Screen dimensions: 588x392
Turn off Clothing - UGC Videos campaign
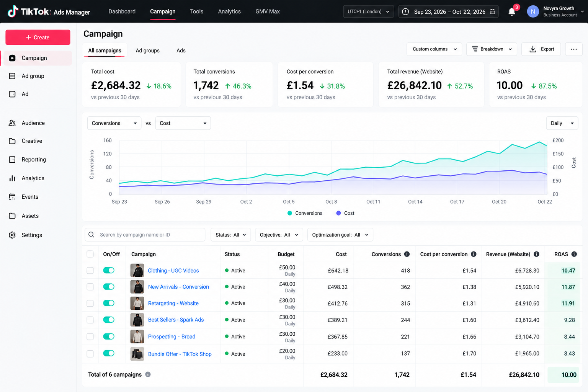coord(109,270)
